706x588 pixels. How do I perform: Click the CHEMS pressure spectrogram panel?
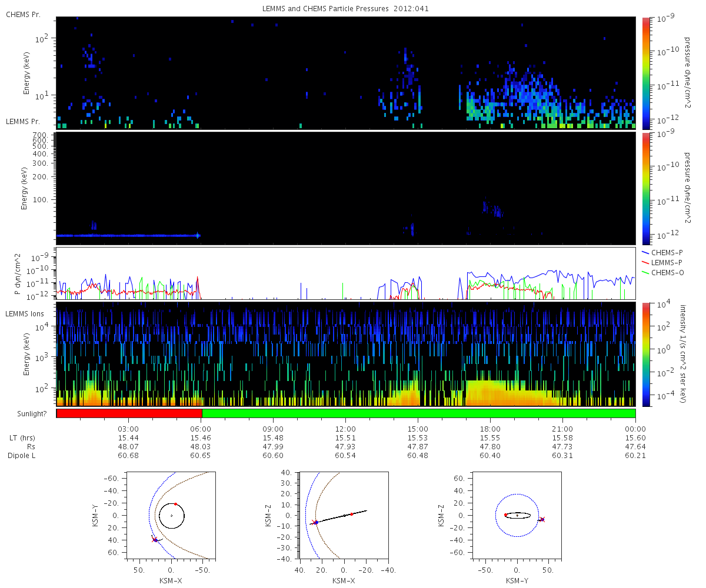346,73
